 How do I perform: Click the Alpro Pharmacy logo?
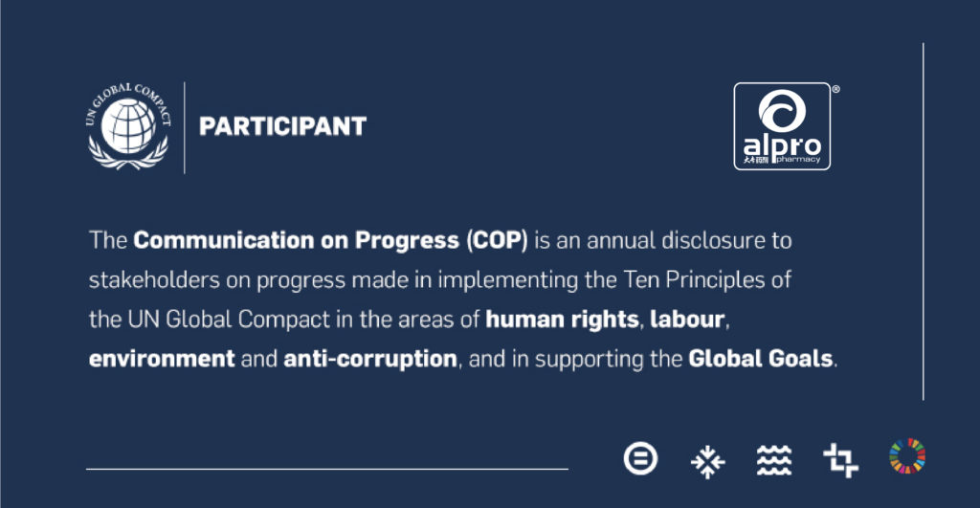point(782,126)
